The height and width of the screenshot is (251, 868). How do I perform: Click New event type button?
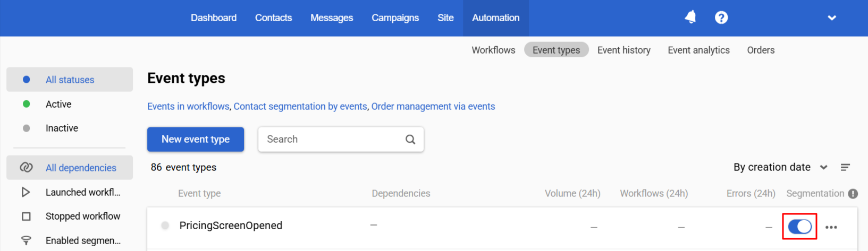tap(196, 139)
